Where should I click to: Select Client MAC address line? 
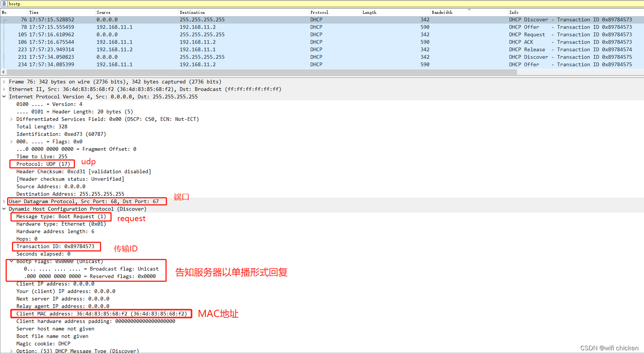click(x=101, y=314)
